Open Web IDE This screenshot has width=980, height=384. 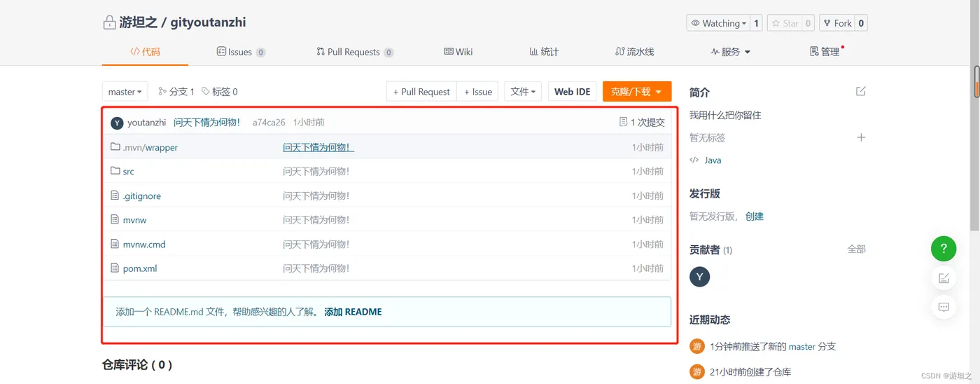pyautogui.click(x=573, y=92)
